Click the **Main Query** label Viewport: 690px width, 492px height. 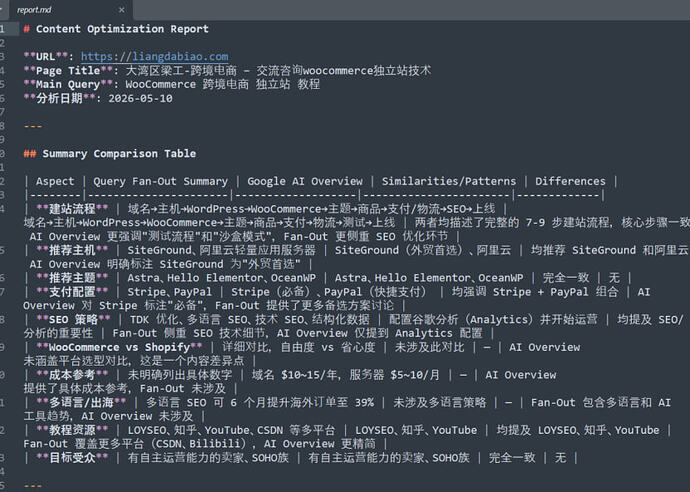pyautogui.click(x=68, y=84)
